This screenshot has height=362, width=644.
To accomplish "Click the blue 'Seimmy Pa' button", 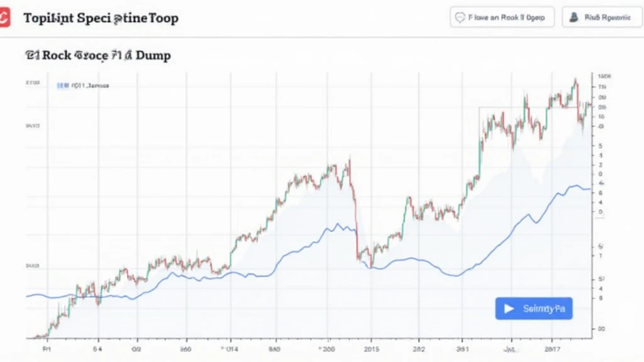I will pyautogui.click(x=533, y=309).
